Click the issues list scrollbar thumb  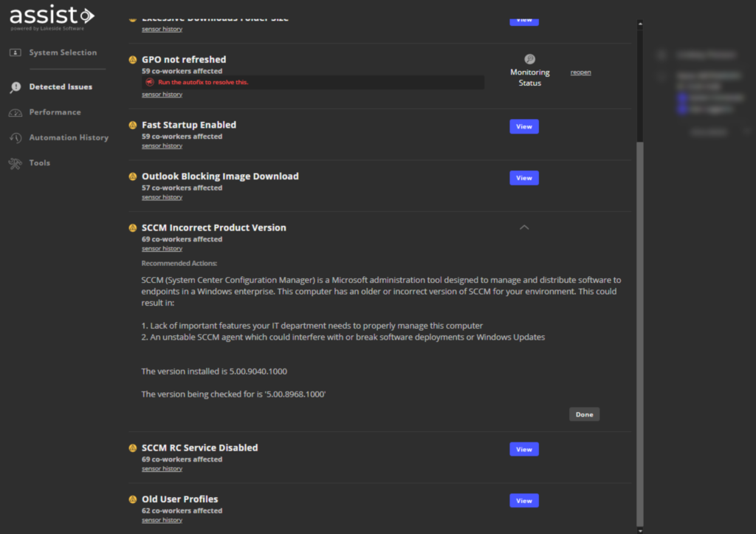[640, 334]
